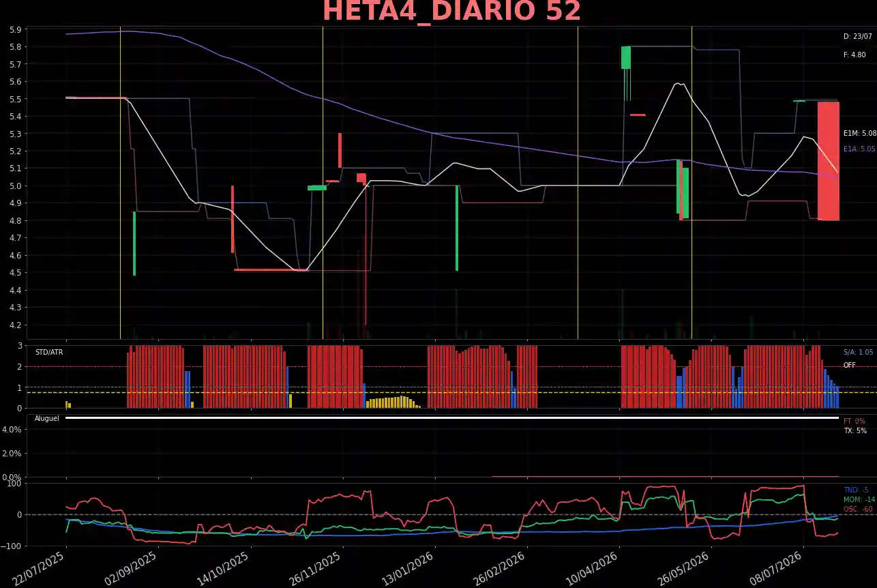Click the STD/ATR panel label
Viewport: 877px width, 588px height.
48,352
